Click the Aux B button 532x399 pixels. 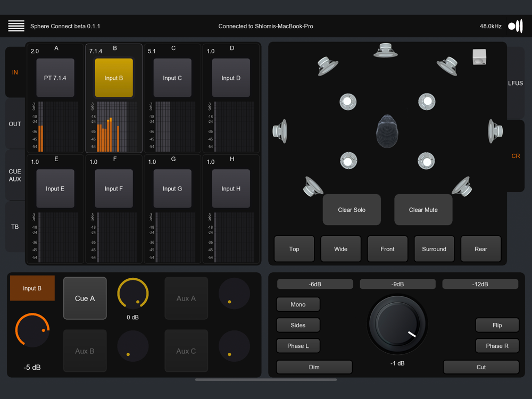(x=85, y=351)
